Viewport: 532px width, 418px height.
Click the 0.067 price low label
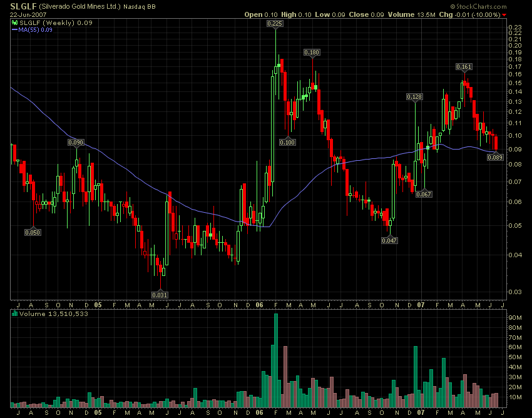[x=424, y=194]
